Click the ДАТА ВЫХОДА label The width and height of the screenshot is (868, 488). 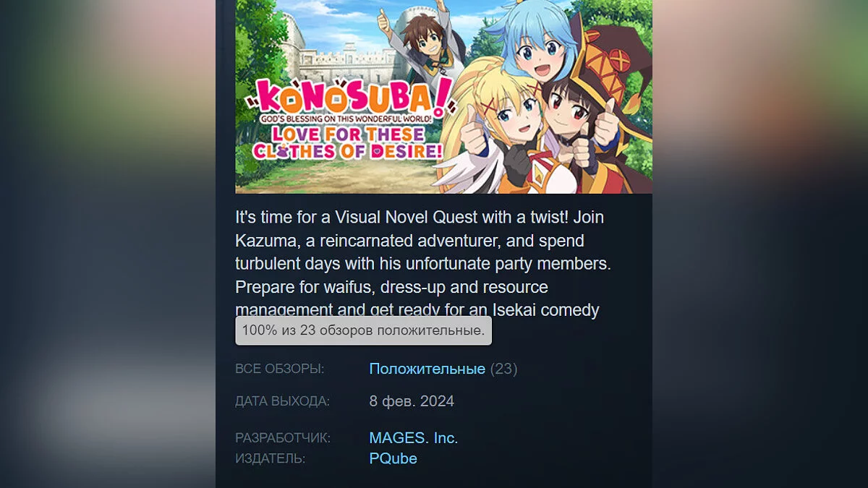(x=282, y=401)
